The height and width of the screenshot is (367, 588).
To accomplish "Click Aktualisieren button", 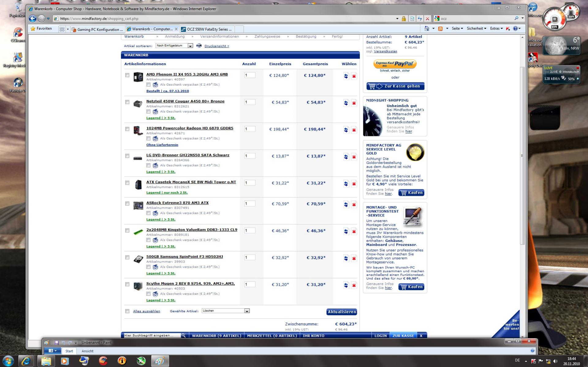I will pos(342,312).
